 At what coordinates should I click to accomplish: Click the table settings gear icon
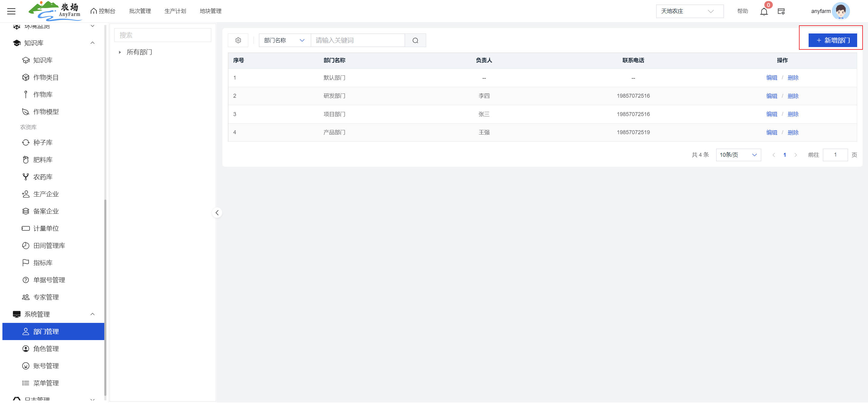pos(238,40)
